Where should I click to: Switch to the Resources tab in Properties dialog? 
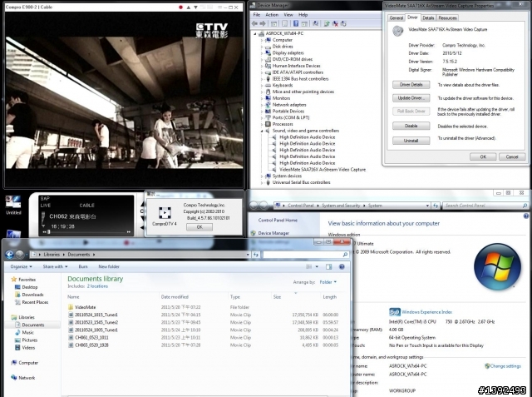(447, 18)
